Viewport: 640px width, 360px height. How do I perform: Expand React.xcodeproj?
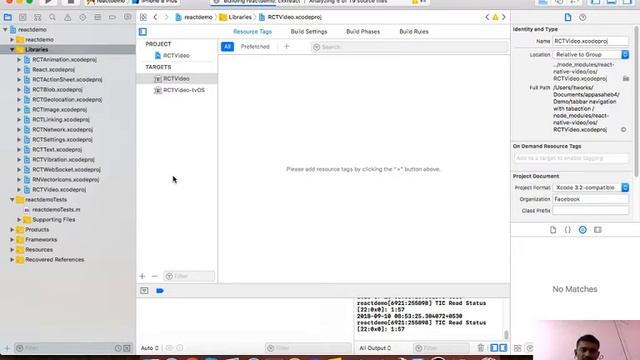pos(19,70)
